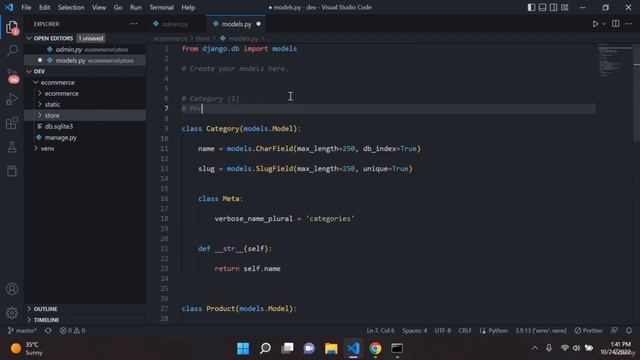Open the File menu
This screenshot has width=640, height=360.
click(x=26, y=7)
